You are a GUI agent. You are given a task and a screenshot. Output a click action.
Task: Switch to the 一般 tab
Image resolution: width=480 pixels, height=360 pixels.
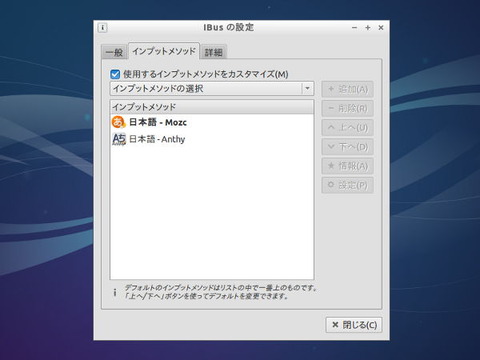click(114, 52)
